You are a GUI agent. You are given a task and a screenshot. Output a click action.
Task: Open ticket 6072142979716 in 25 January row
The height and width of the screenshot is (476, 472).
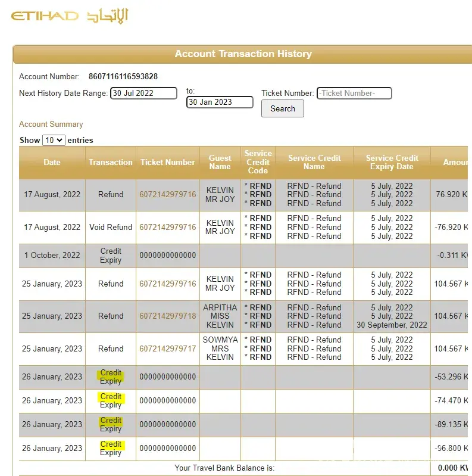[x=167, y=284]
